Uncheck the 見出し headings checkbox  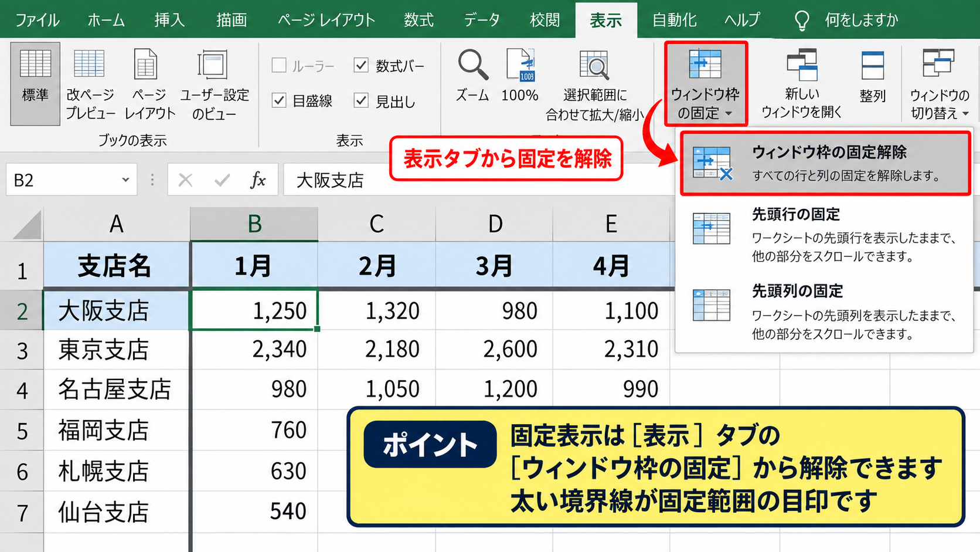point(361,100)
